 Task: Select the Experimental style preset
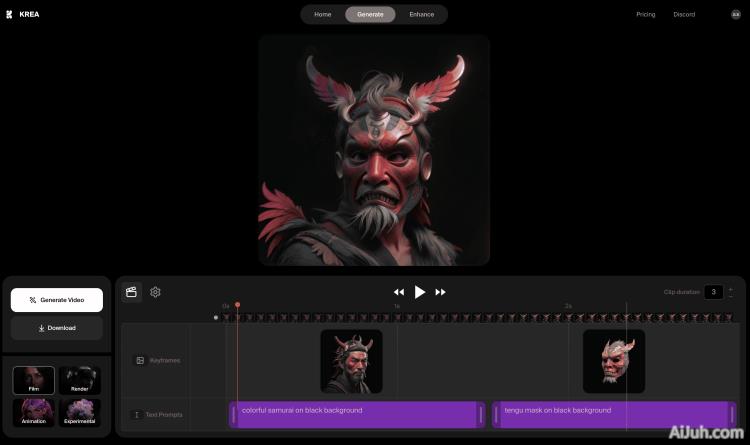point(79,412)
